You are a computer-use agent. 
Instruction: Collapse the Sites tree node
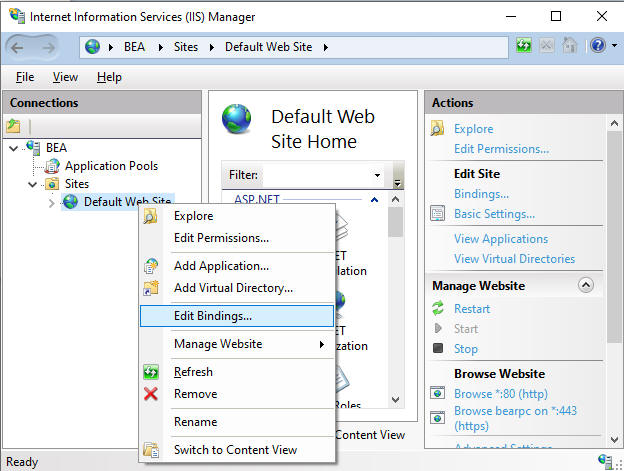pyautogui.click(x=33, y=185)
